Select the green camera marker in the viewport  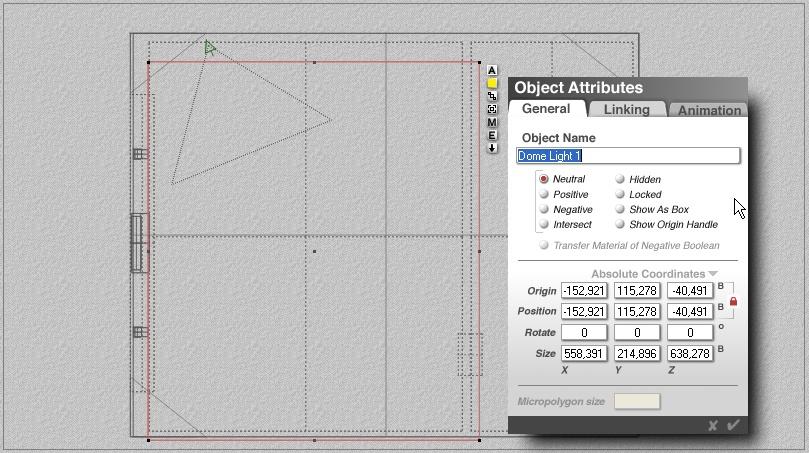pos(209,48)
